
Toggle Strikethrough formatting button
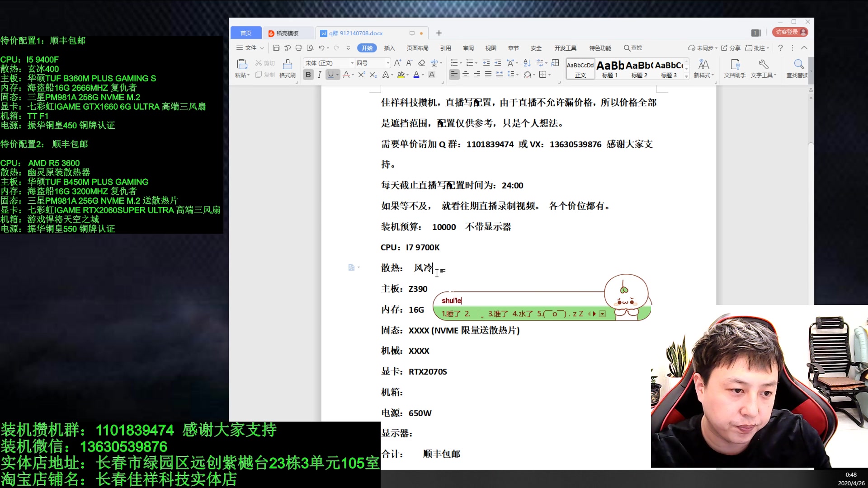(x=346, y=75)
